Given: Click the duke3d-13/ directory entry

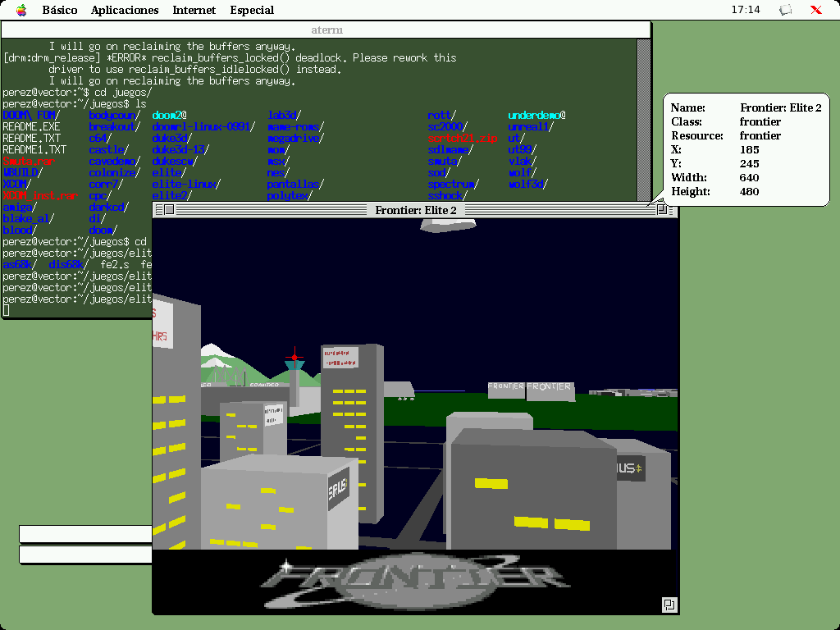Looking at the screenshot, I should (180, 149).
